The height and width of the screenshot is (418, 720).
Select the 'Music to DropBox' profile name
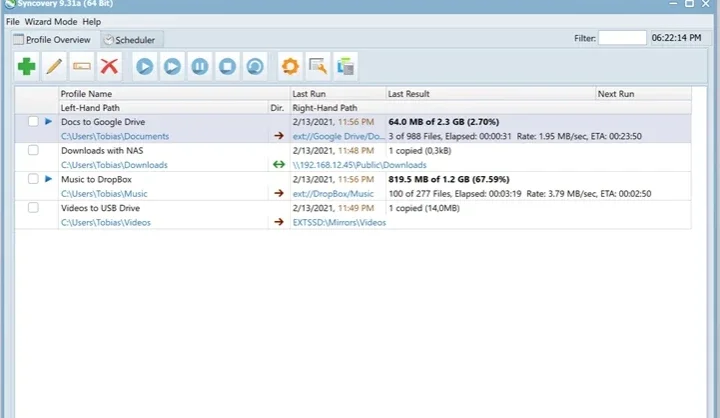[96, 179]
